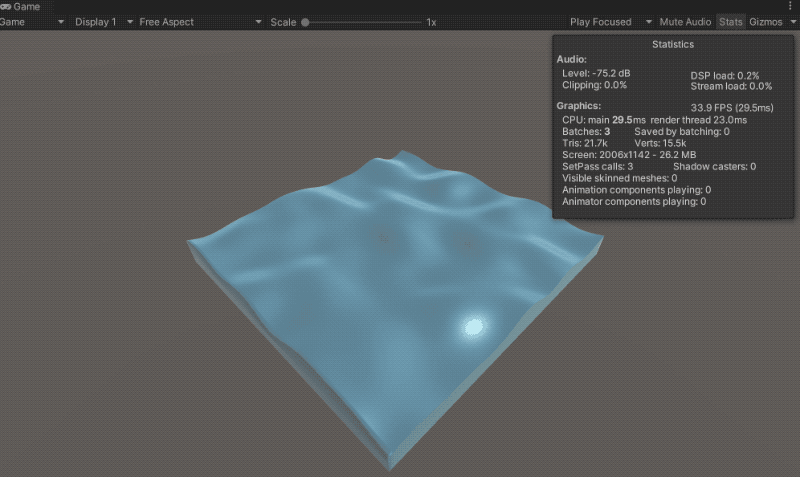Viewport: 800px width, 477px height.
Task: Click the Scale slider handle
Action: click(x=305, y=22)
